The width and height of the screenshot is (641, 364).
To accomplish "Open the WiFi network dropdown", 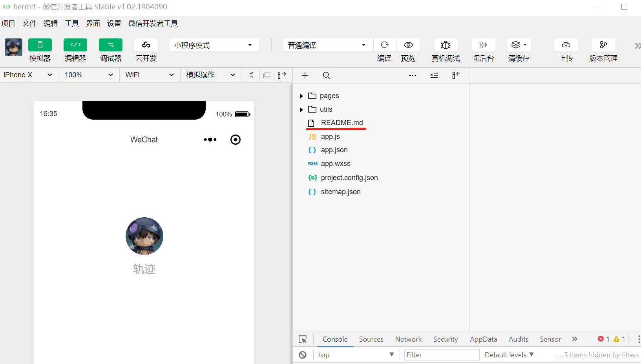I will point(150,75).
